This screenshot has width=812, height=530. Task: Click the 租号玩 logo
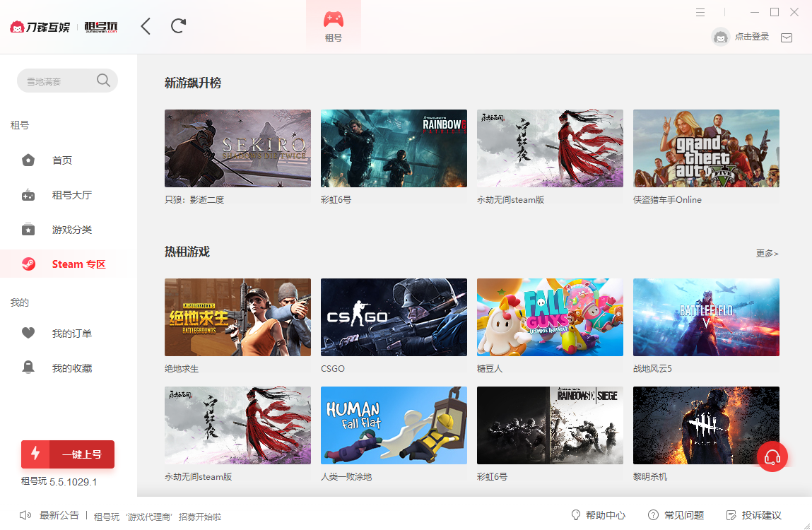pyautogui.click(x=101, y=27)
